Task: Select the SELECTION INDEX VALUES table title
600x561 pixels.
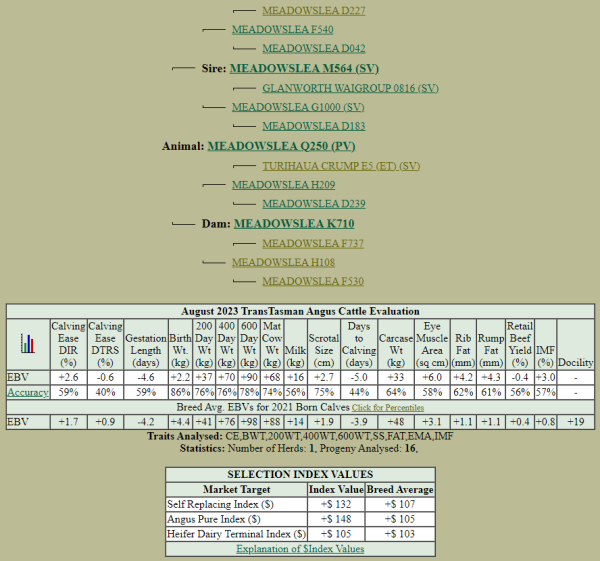Action: [x=300, y=475]
